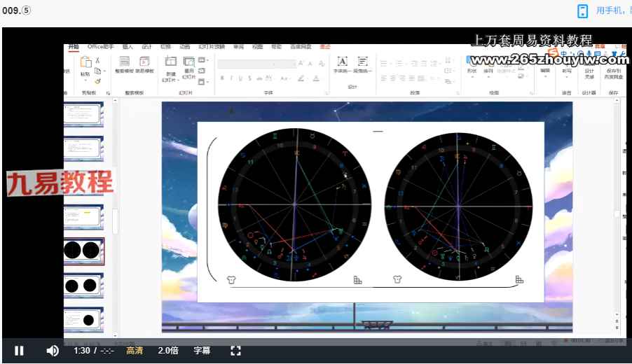The height and width of the screenshot is (364, 632).
Task: Open the font name combo box
Action: tap(256, 64)
